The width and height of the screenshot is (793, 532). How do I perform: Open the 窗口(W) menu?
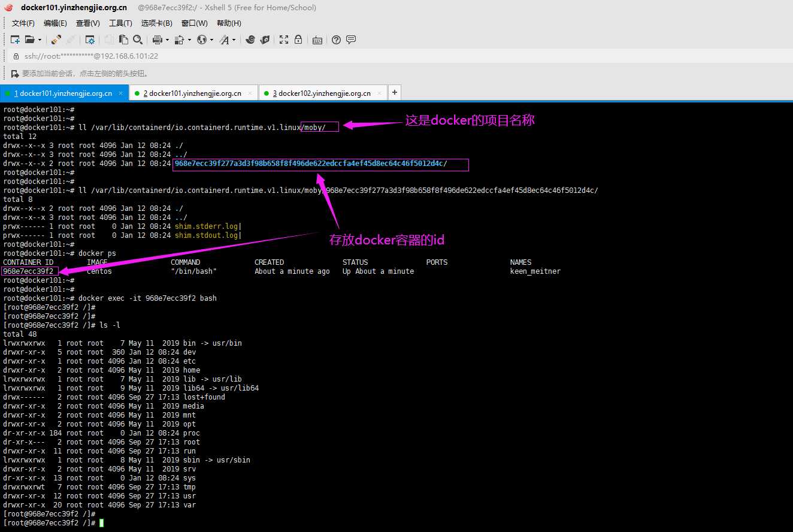[195, 23]
